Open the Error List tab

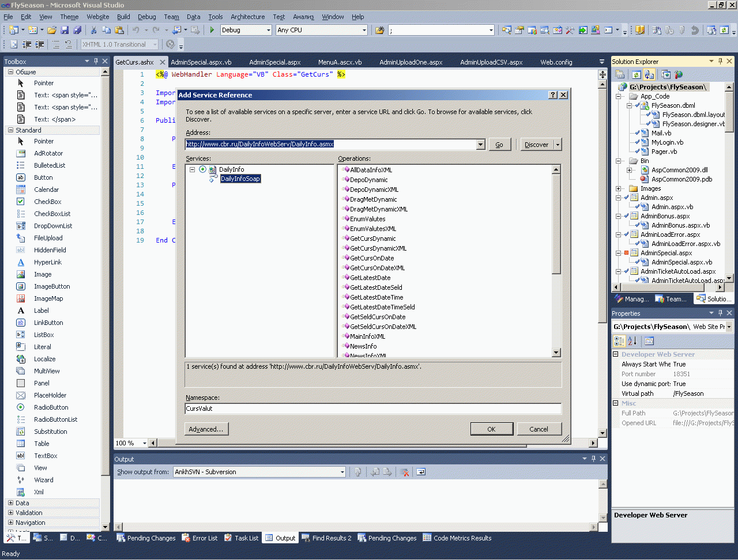199,538
